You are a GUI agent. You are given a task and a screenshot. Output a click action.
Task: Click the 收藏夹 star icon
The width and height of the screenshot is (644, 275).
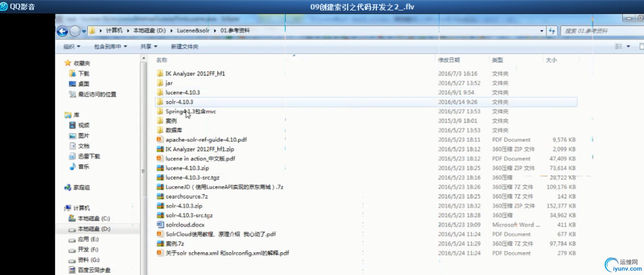pyautogui.click(x=68, y=63)
